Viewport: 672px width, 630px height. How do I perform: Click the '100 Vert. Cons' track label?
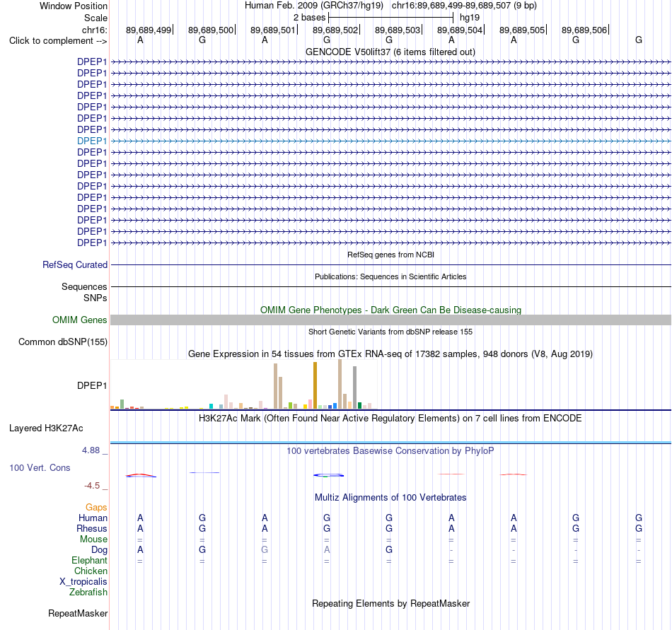pyautogui.click(x=40, y=467)
